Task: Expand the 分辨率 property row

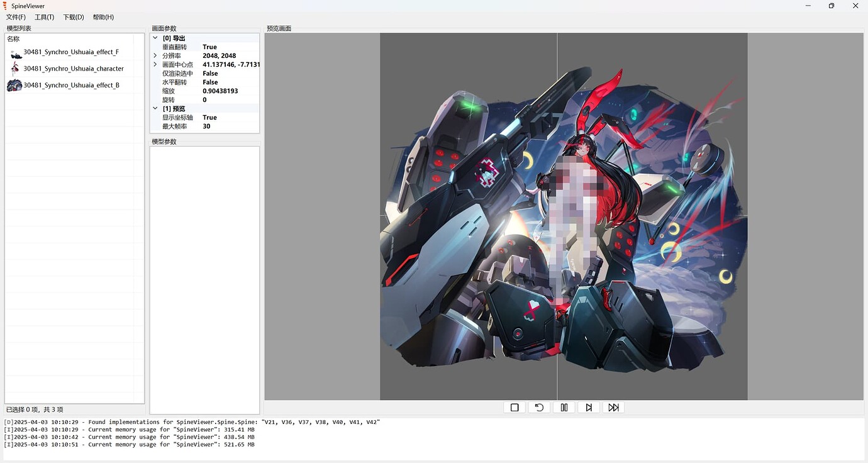Action: point(155,56)
